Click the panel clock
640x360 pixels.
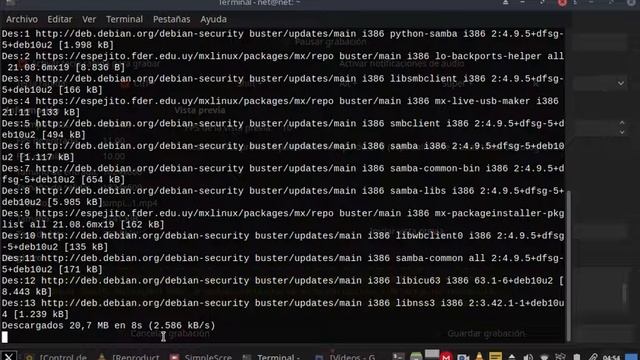(611, 358)
